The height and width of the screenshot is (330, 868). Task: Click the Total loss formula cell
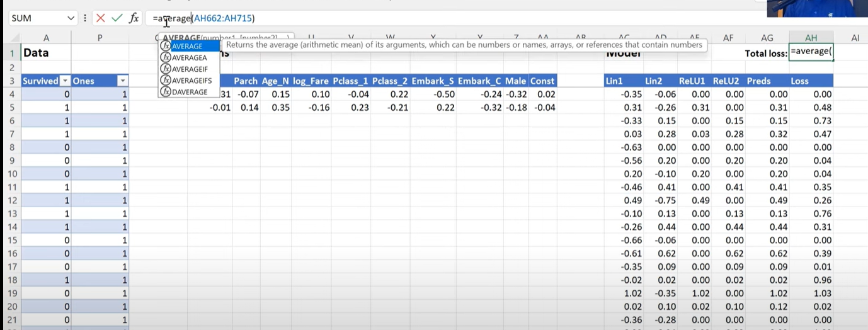pyautogui.click(x=811, y=52)
